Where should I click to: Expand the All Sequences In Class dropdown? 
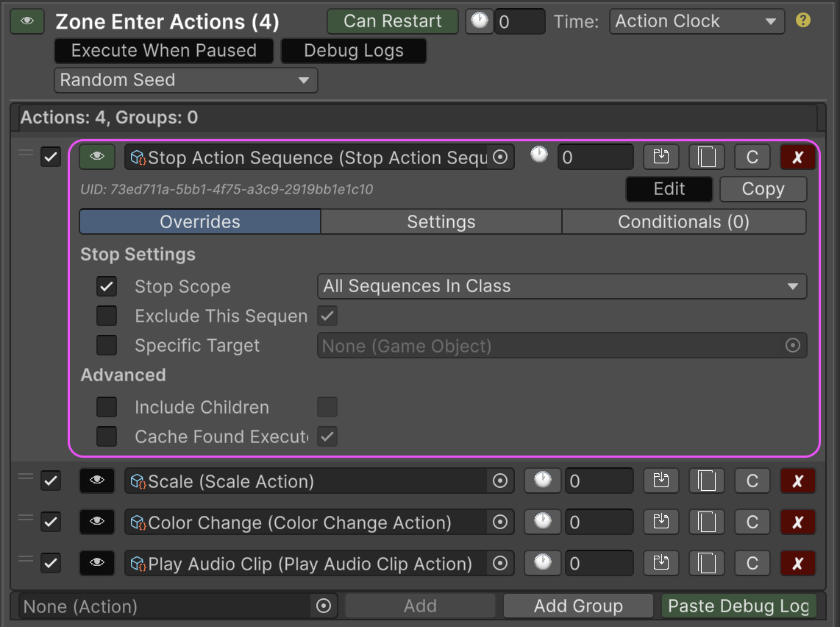(561, 286)
